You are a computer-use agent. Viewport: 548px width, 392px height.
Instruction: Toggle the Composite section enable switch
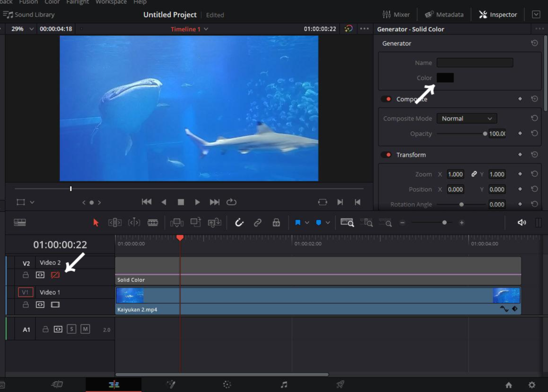coord(386,99)
